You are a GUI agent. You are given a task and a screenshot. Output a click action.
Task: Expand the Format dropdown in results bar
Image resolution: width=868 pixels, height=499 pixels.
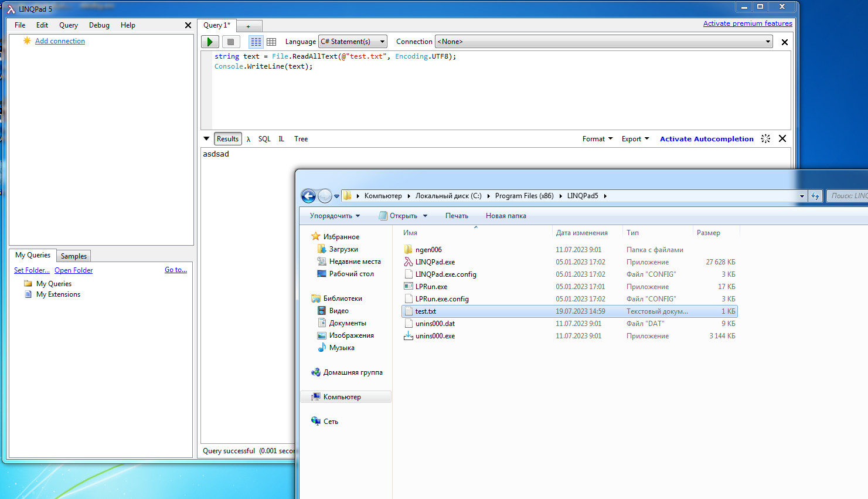[597, 139]
